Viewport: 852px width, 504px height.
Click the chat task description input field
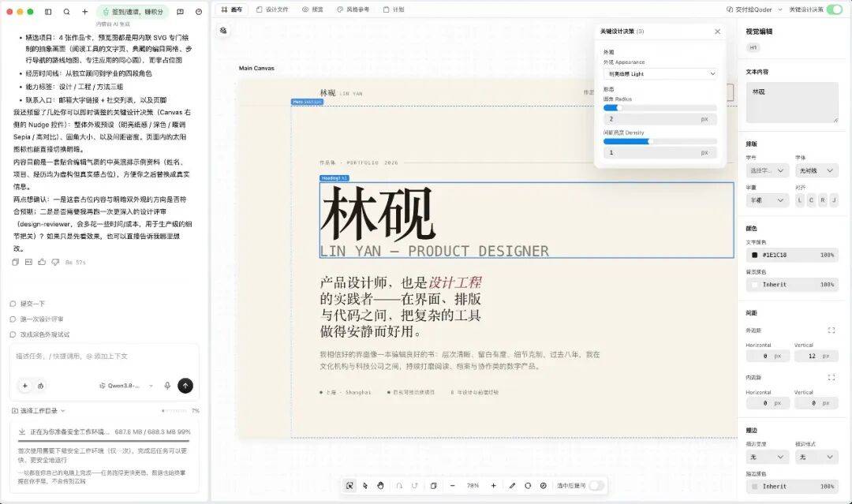pyautogui.click(x=104, y=357)
